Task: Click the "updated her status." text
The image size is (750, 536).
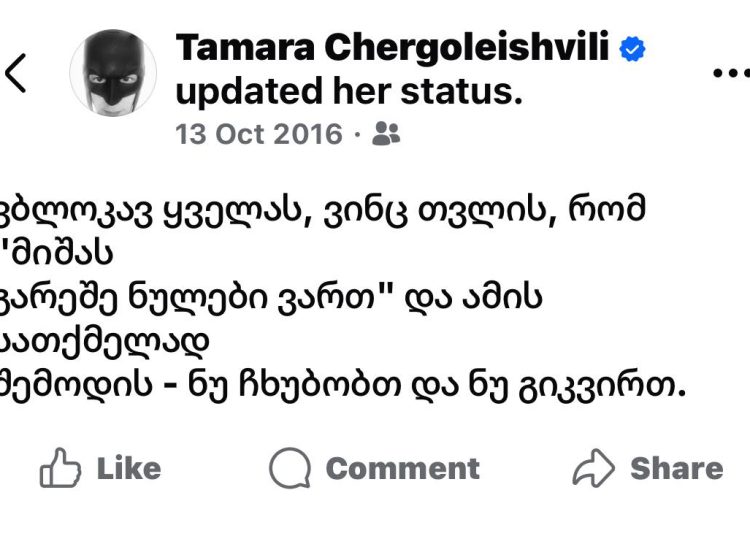Action: pos(349,92)
